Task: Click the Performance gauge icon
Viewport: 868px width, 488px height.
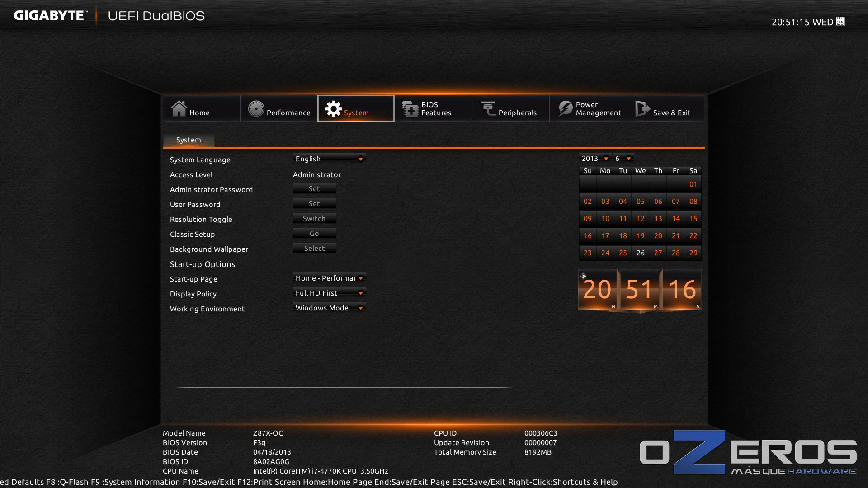Action: (x=256, y=109)
